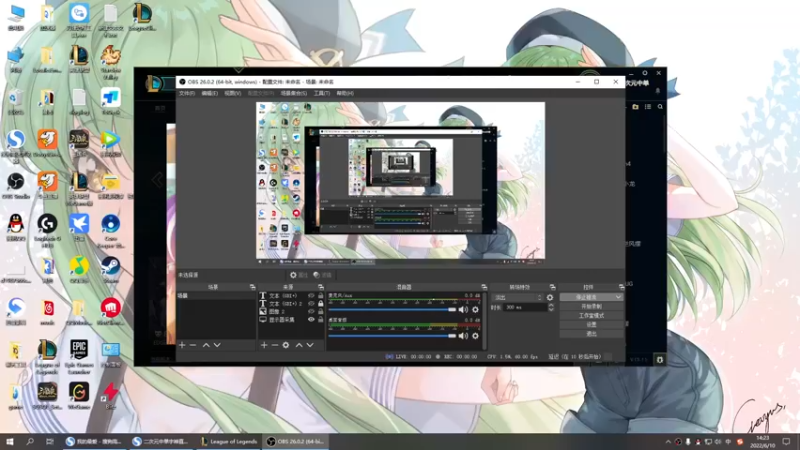
Task: Click the 属性 properties button above the docks
Action: 298,275
